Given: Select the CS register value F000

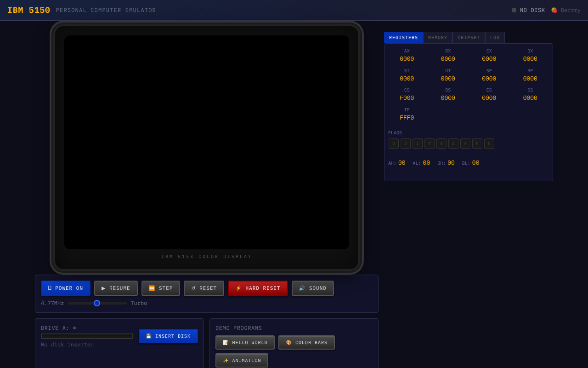Looking at the screenshot, I should pos(407,98).
